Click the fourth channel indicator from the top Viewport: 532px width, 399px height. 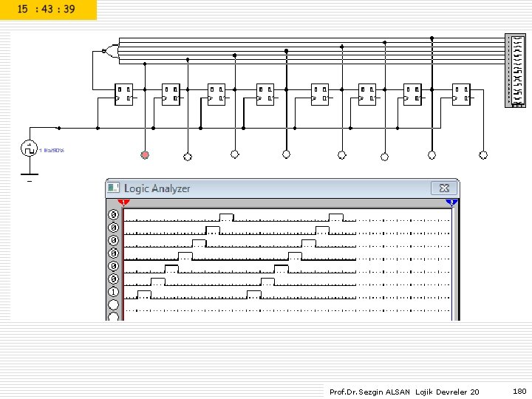tap(114, 253)
